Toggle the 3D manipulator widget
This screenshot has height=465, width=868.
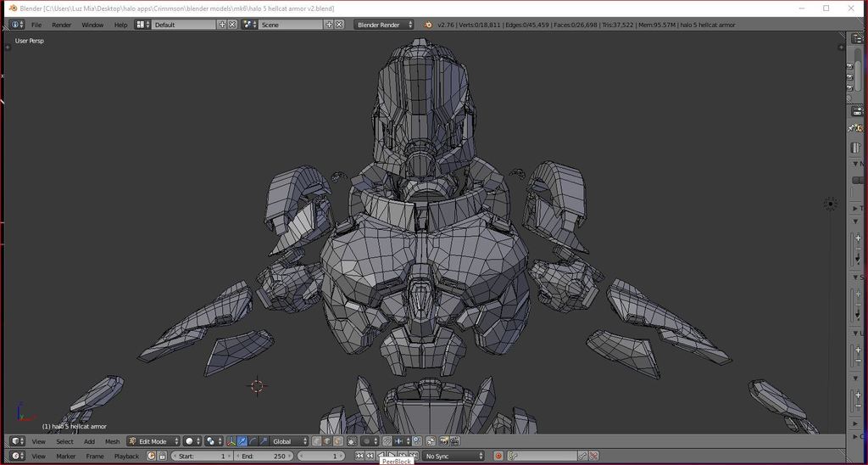[231, 441]
